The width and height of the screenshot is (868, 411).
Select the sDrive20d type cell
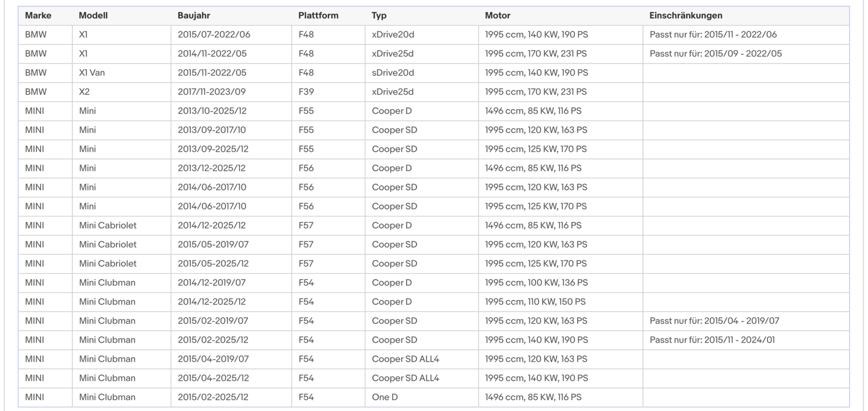click(422, 73)
